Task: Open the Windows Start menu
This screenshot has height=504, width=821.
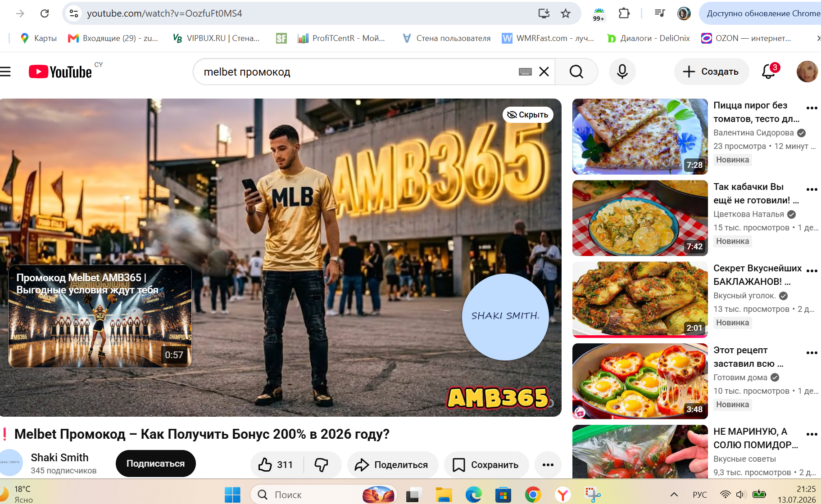Action: [232, 495]
